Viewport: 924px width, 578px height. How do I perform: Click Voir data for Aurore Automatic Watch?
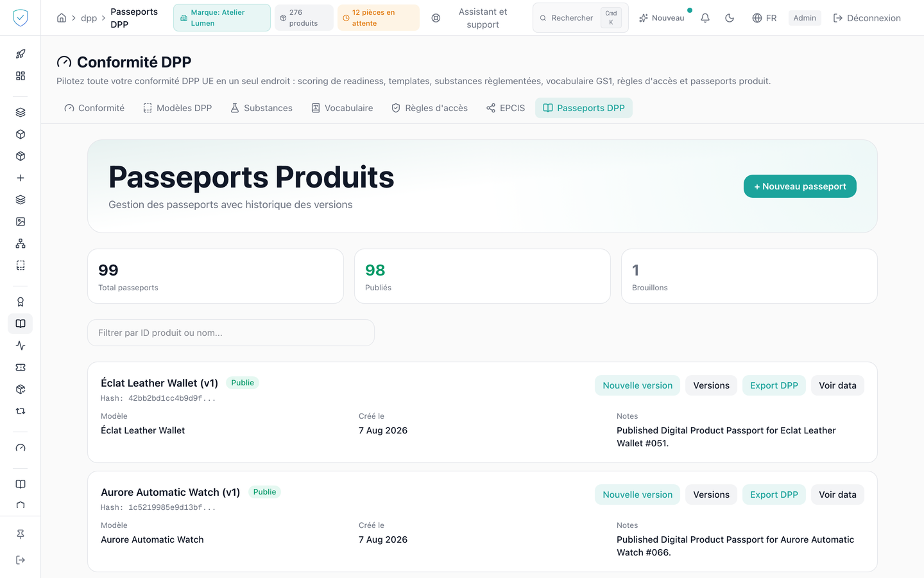tap(837, 495)
